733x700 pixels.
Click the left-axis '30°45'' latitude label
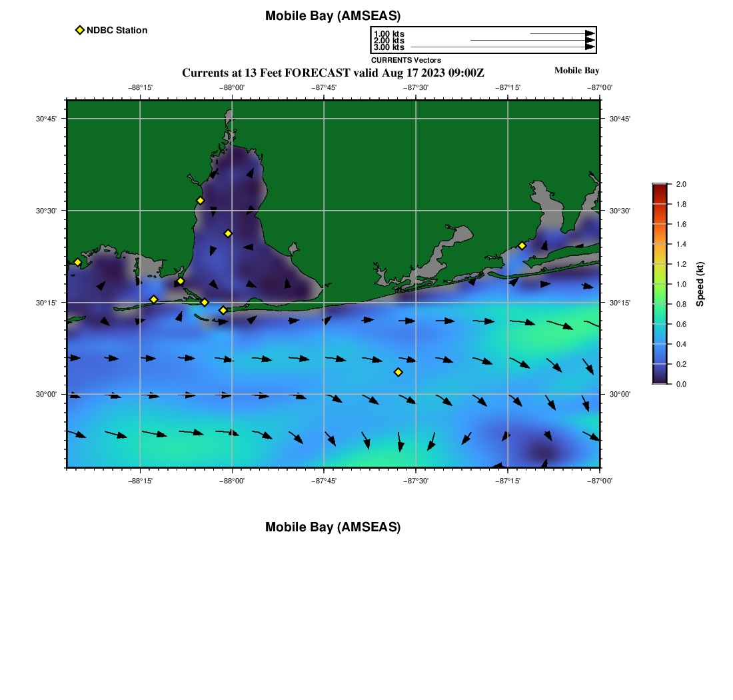coord(46,119)
